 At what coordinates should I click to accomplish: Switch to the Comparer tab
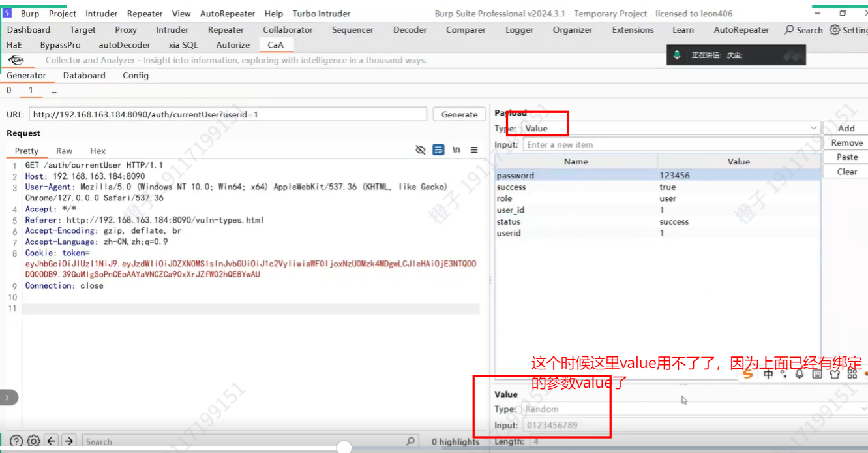click(x=466, y=30)
